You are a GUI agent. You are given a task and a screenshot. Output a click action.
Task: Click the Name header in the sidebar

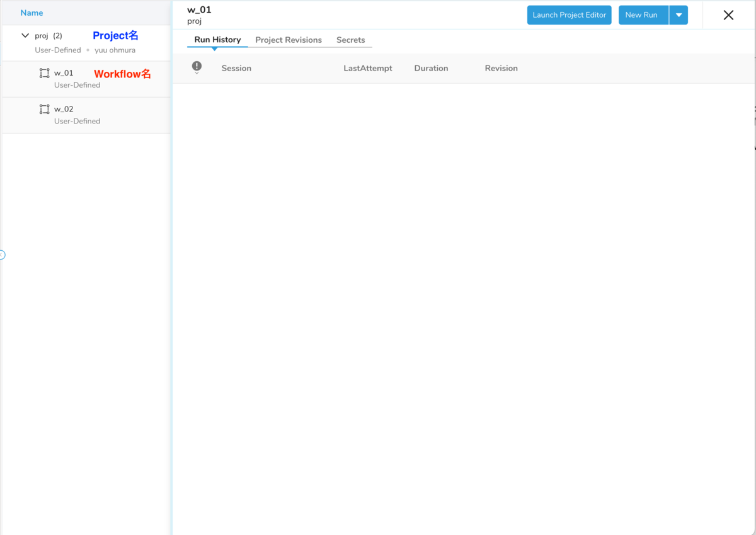[x=31, y=13]
